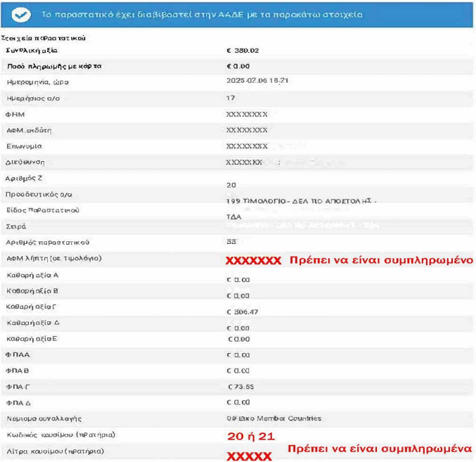Screen dimensions: 476x462
Task: Select the Συνολική αξία value € 380.02
Action: 245,51
